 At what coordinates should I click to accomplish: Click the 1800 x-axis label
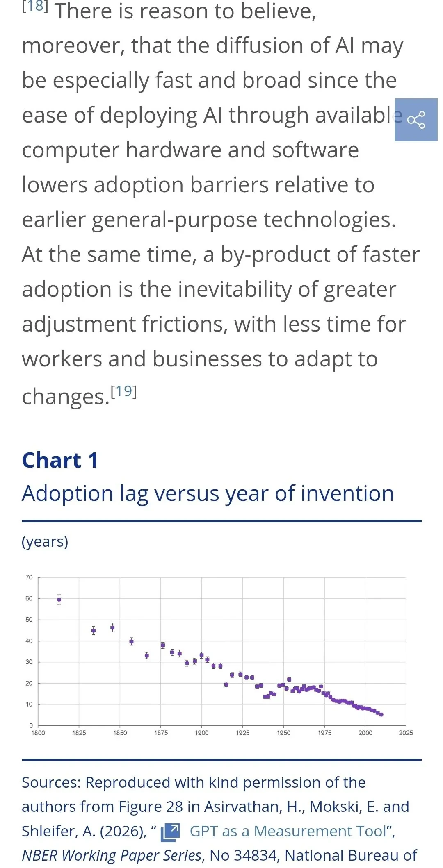click(38, 733)
